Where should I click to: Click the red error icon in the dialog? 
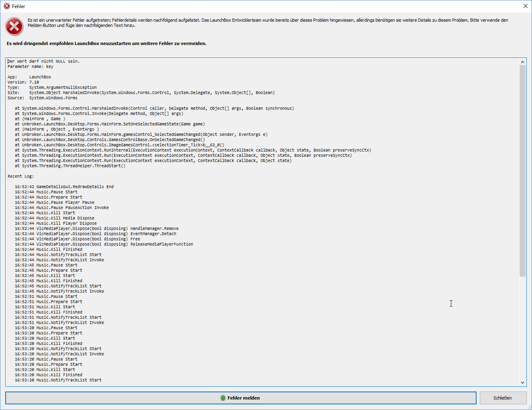(x=14, y=27)
